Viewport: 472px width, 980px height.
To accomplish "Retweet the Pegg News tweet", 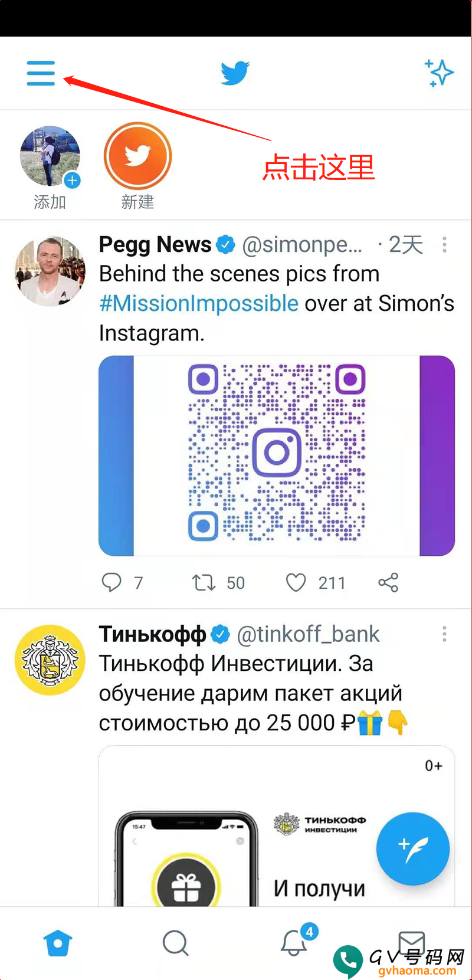I will [x=204, y=583].
